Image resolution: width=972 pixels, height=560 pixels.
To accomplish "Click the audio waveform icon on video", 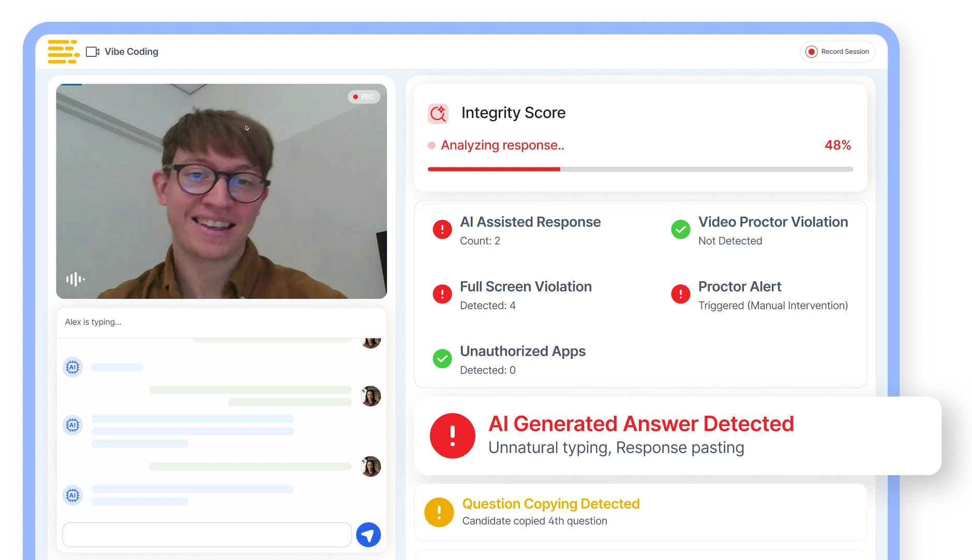I will point(76,279).
